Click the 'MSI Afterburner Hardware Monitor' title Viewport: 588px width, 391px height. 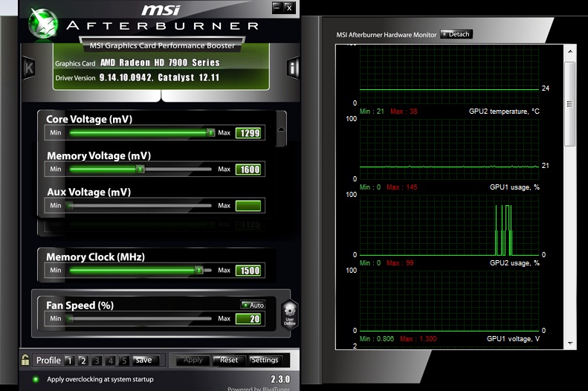click(387, 35)
